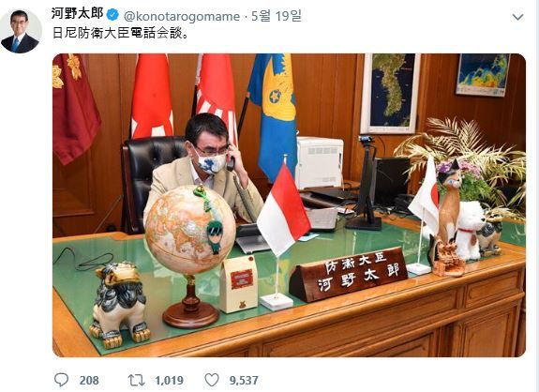This screenshot has height=392, width=539.
Task: Click the globe in the photo
Action: 190,231
